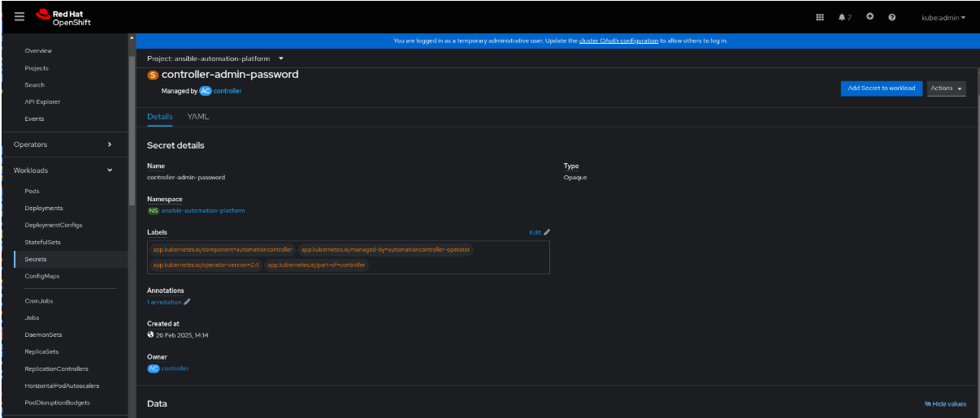Open the kube:admin user dropdown
980x418 pixels.
(943, 17)
